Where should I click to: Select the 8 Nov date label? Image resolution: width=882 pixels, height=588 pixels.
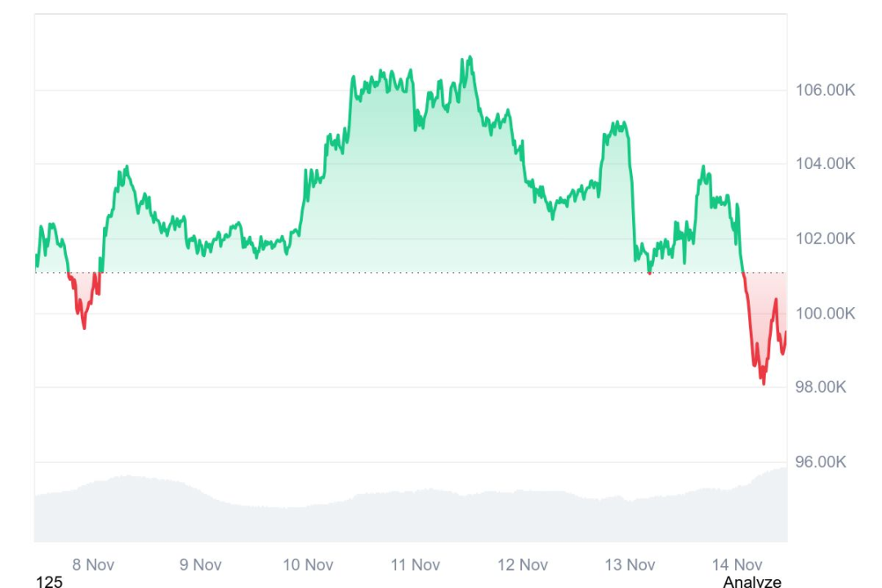pos(93,564)
